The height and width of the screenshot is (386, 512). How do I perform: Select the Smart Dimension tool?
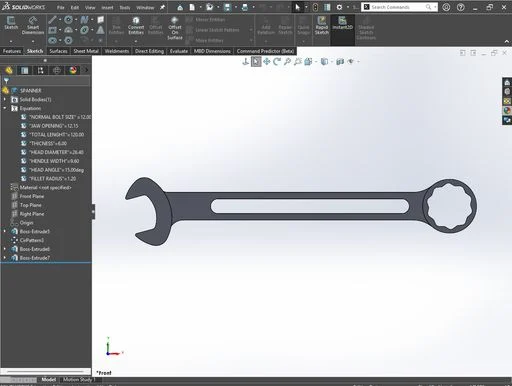pos(33,25)
